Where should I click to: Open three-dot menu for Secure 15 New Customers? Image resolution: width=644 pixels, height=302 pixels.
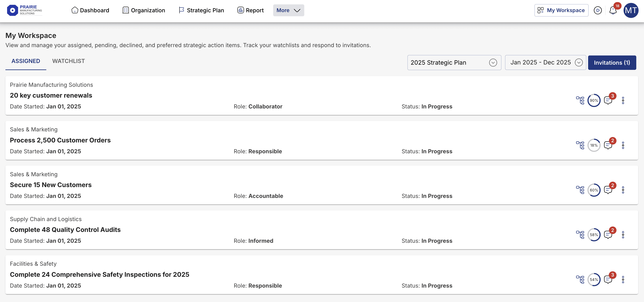623,190
